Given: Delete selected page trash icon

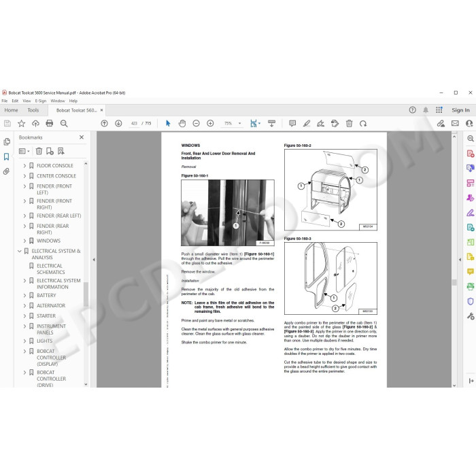Looking at the screenshot, I should tap(349, 123).
